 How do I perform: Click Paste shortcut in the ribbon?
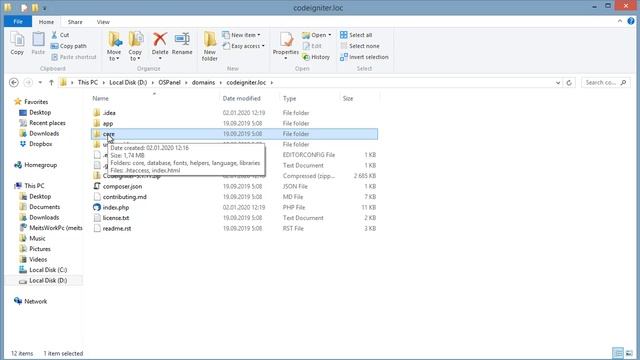pyautogui.click(x=74, y=57)
